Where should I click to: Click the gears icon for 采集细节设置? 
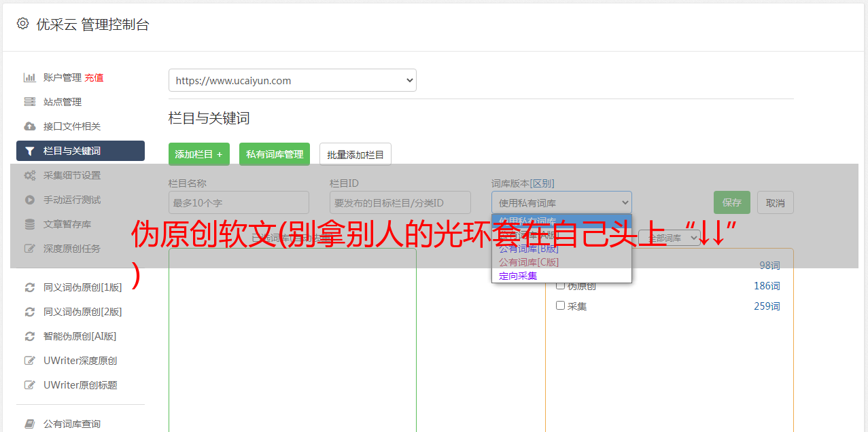point(29,175)
